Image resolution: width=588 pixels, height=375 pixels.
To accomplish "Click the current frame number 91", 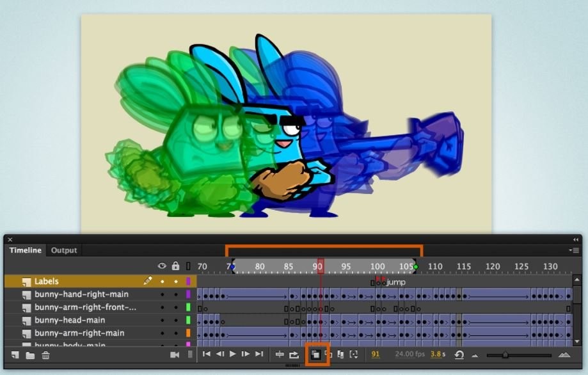I will [x=376, y=354].
